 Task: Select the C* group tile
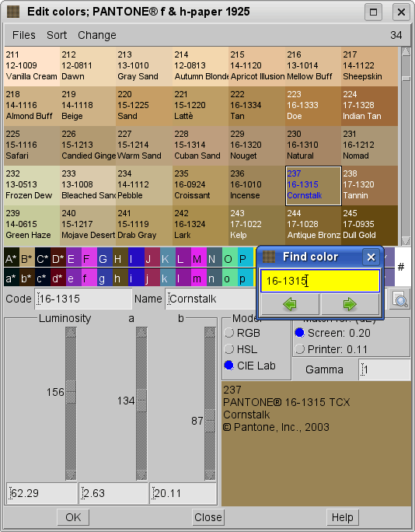42,259
